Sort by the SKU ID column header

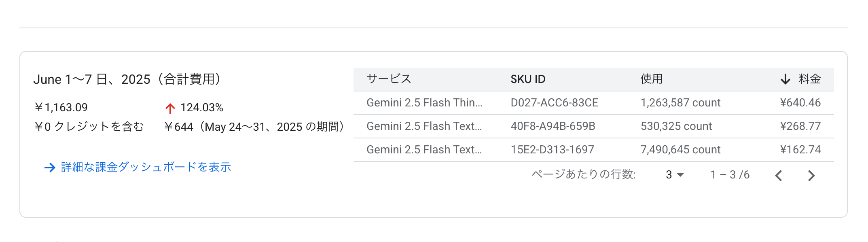tap(528, 79)
